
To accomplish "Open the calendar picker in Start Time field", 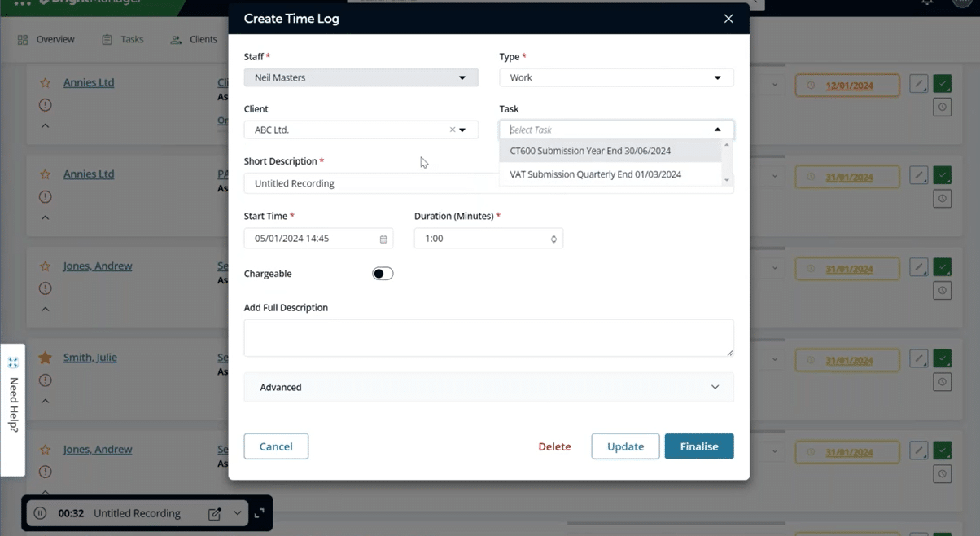I will click(382, 238).
